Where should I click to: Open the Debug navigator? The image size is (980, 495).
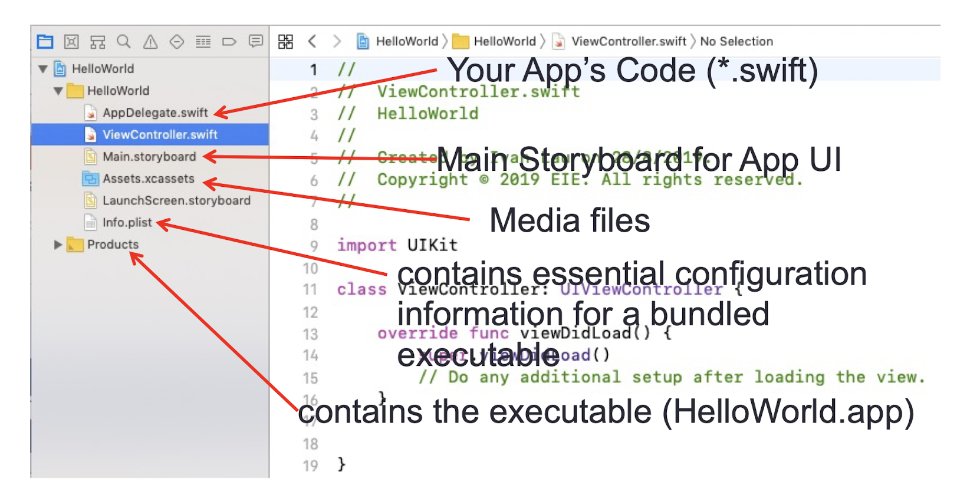coord(203,42)
